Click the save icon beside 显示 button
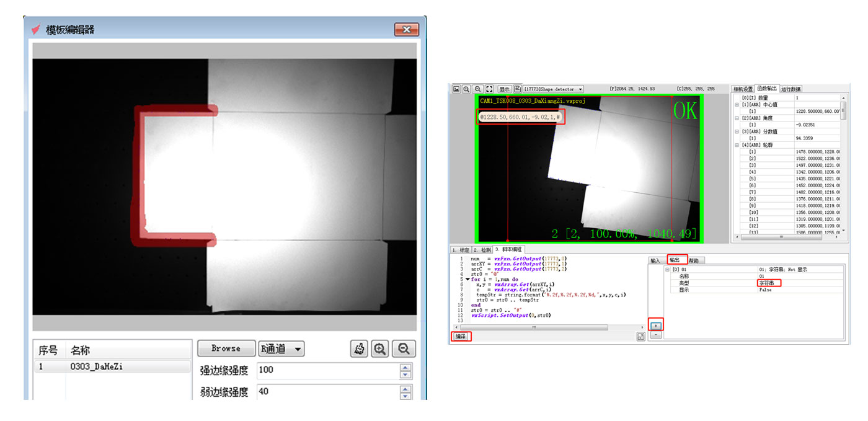 tap(517, 89)
